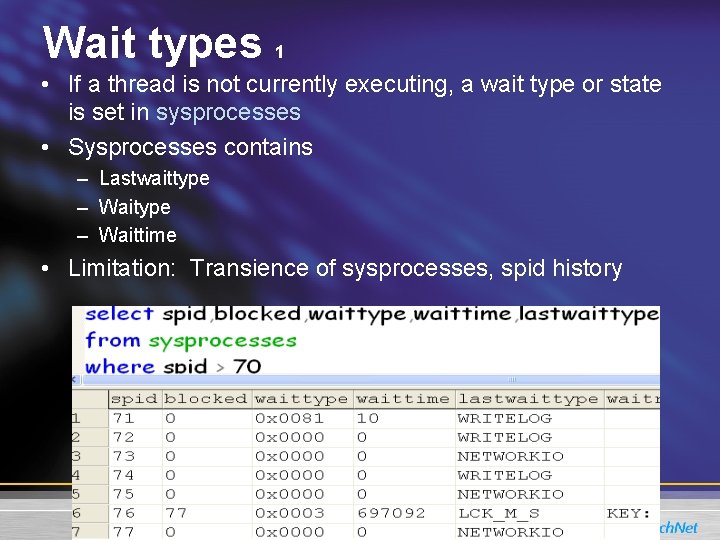This screenshot has width=720, height=540.
Task: Select the LCK_M_S lastwaittype cell
Action: 529,513
